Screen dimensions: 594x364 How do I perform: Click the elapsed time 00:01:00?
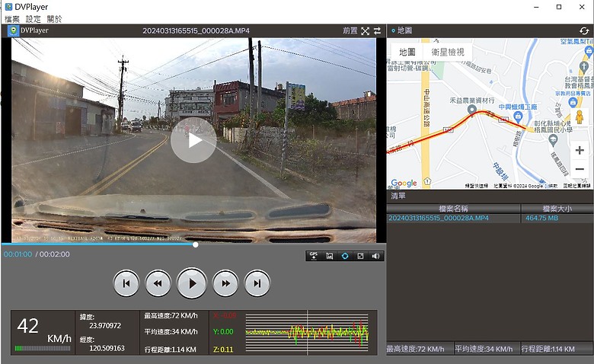18,254
